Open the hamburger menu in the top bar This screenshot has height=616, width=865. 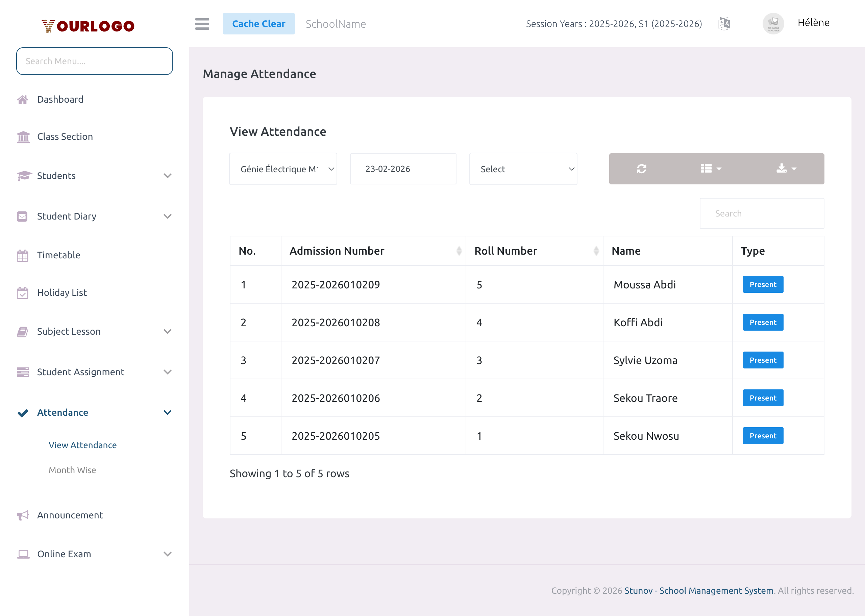(x=202, y=24)
